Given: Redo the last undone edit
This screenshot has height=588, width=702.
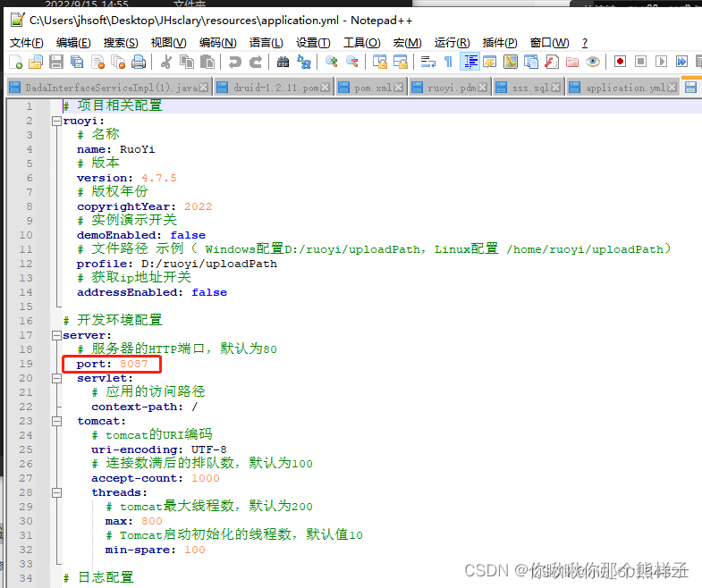Looking at the screenshot, I should (255, 62).
